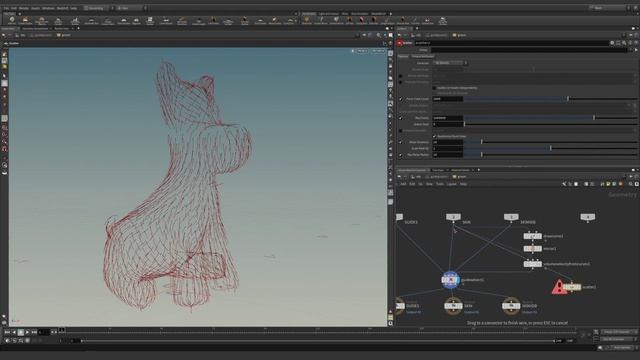Switch to the second scatter parameter tab

click(422, 56)
